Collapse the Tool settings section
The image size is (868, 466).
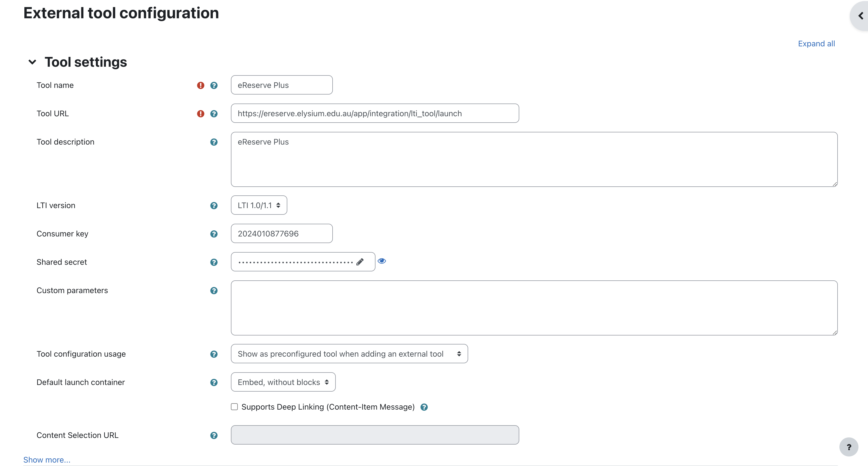(x=32, y=62)
